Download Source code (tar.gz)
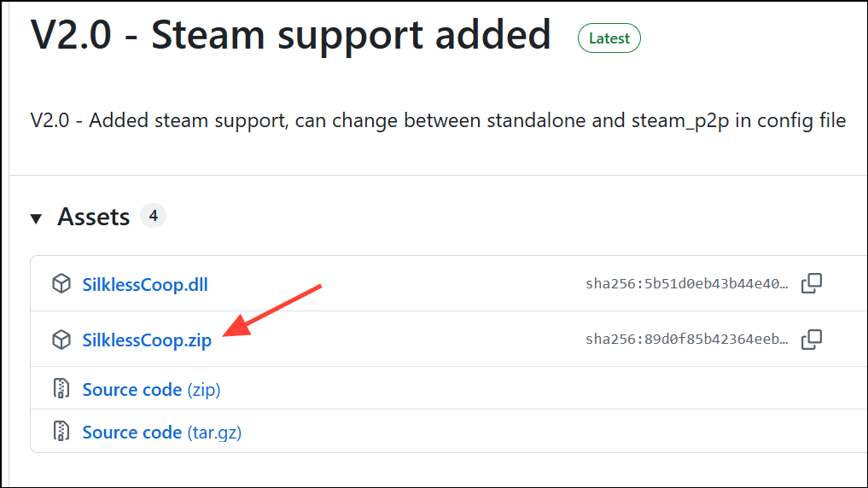The image size is (868, 488). (161, 432)
